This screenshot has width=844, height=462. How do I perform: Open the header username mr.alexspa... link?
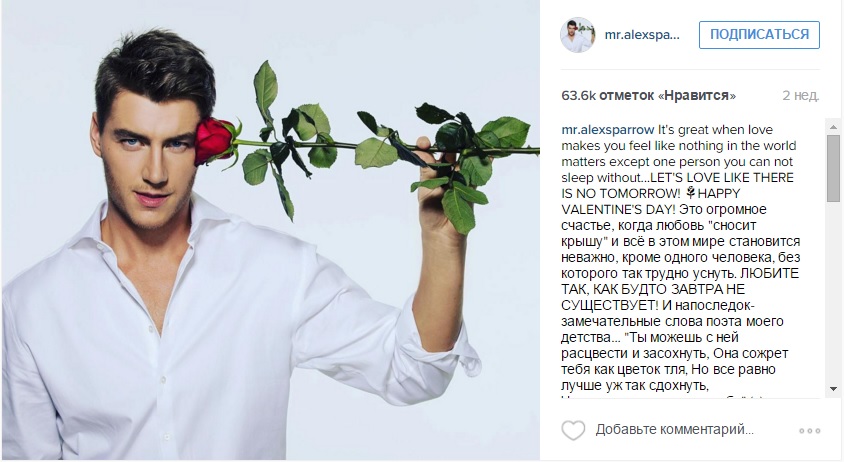point(642,35)
